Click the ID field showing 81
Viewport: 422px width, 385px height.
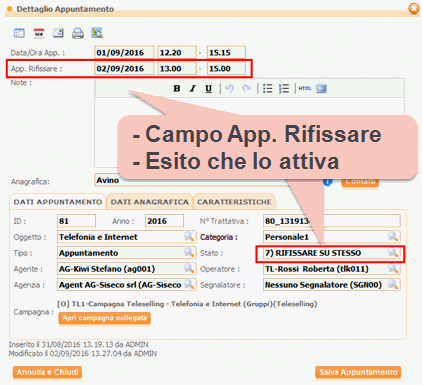[x=76, y=221]
